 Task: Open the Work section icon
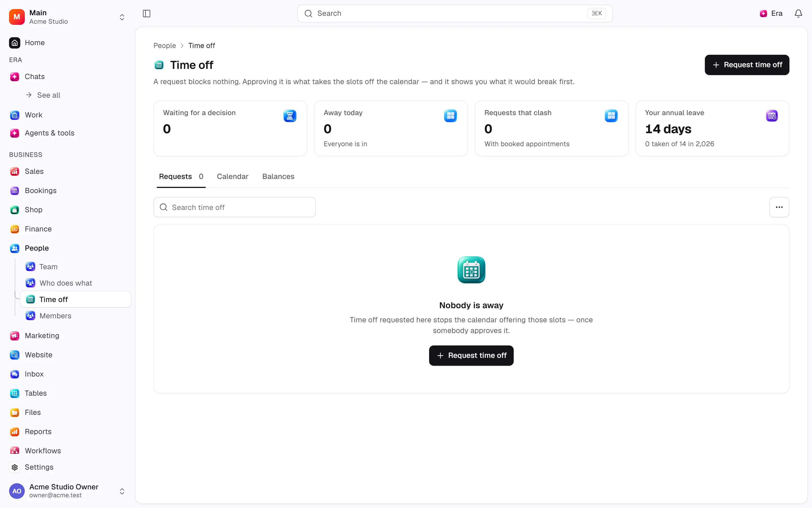14,115
